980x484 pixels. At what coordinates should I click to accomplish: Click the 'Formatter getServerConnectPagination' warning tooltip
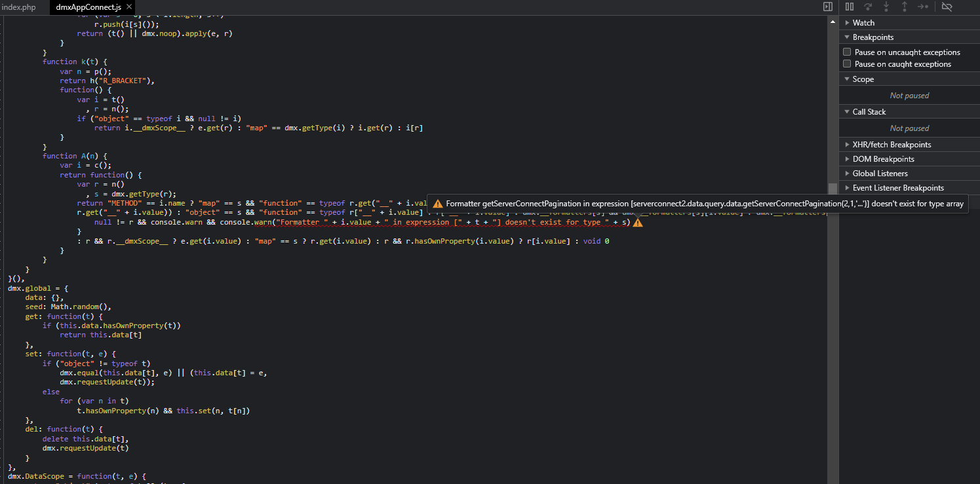(697, 204)
